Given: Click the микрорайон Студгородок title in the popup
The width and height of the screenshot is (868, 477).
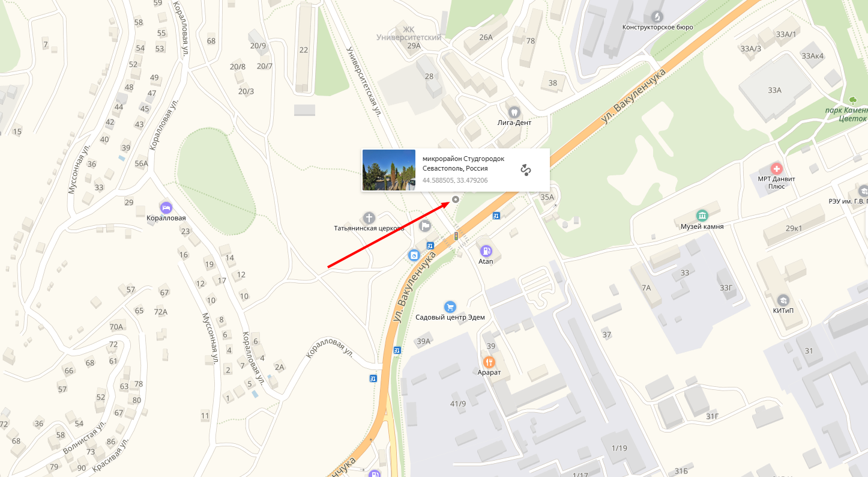Looking at the screenshot, I should [463, 159].
